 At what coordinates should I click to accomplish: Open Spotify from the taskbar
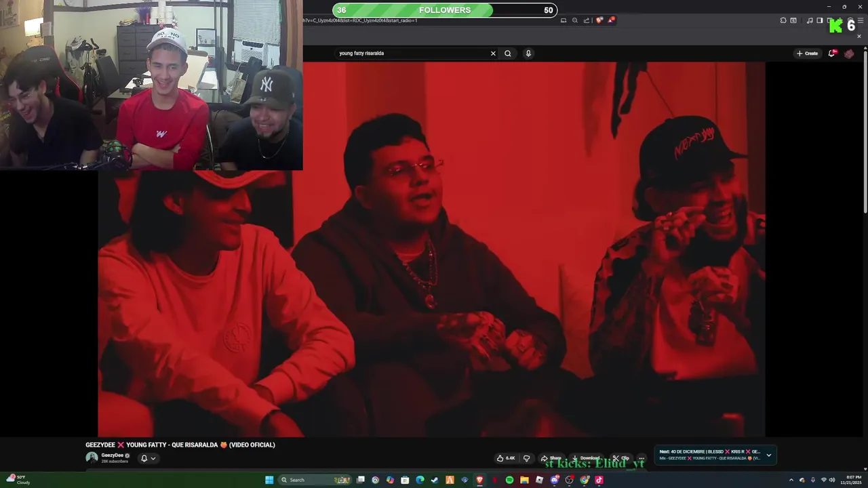coord(509,480)
